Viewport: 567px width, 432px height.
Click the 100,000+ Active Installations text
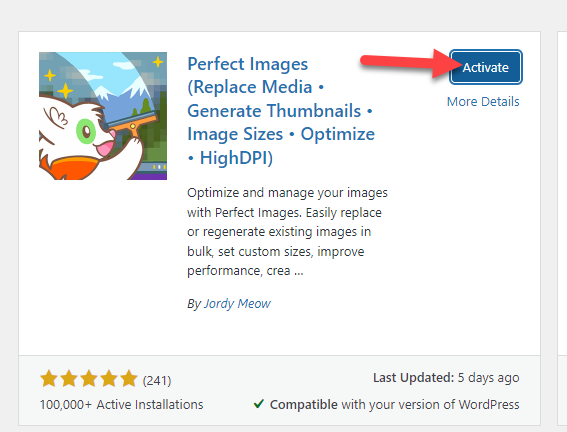pyautogui.click(x=122, y=404)
